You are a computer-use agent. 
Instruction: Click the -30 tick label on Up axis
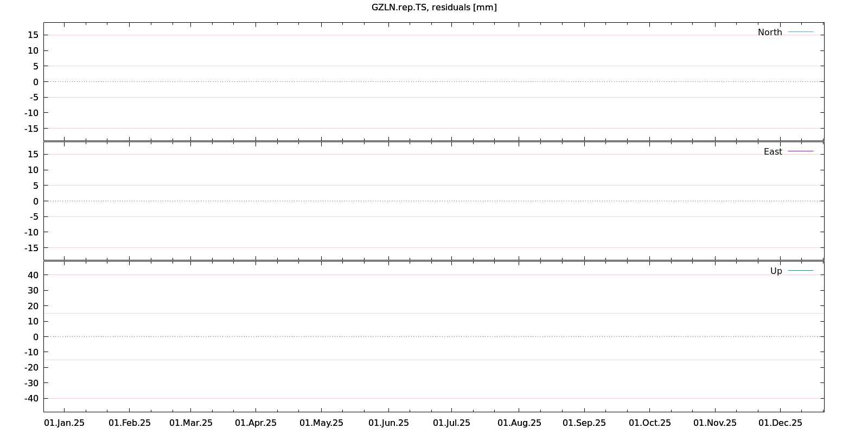(31, 383)
